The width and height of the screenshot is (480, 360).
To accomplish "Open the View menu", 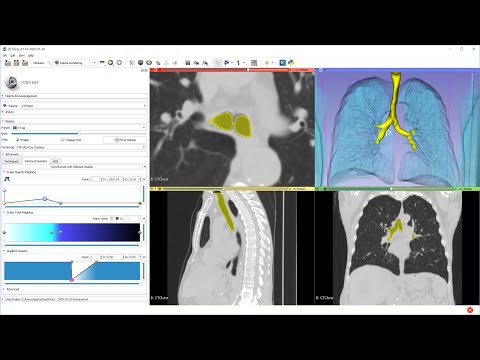I will coord(22,56).
